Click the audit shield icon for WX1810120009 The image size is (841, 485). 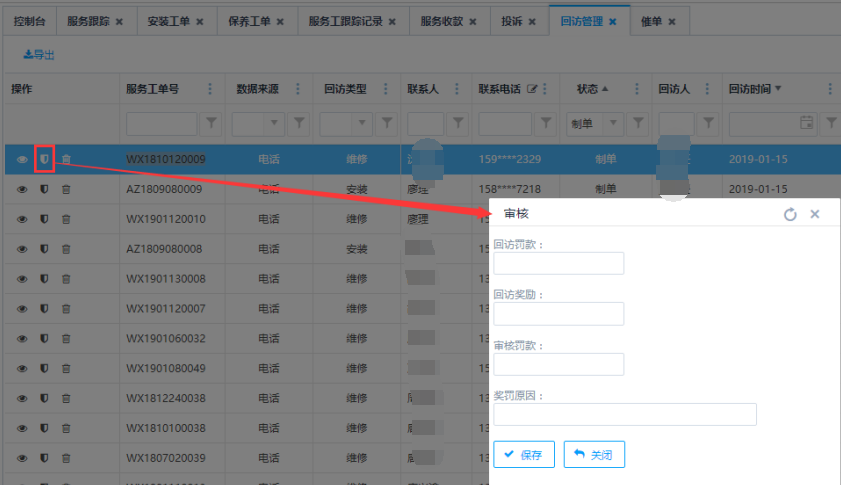tap(44, 159)
